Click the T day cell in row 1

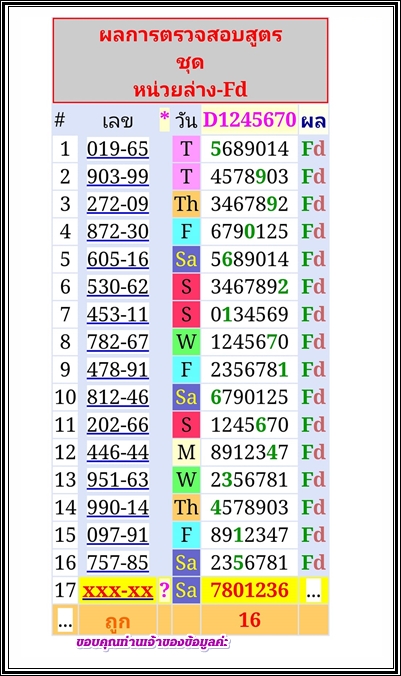186,149
